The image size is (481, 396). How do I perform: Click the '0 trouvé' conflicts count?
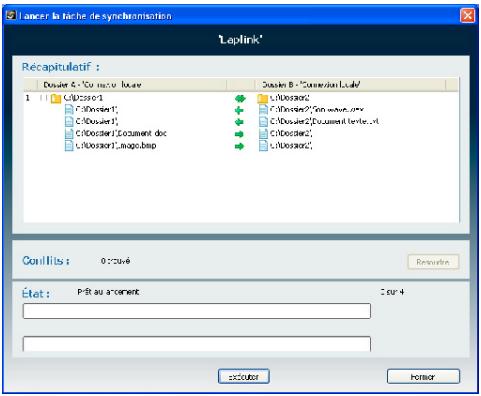[x=115, y=261]
